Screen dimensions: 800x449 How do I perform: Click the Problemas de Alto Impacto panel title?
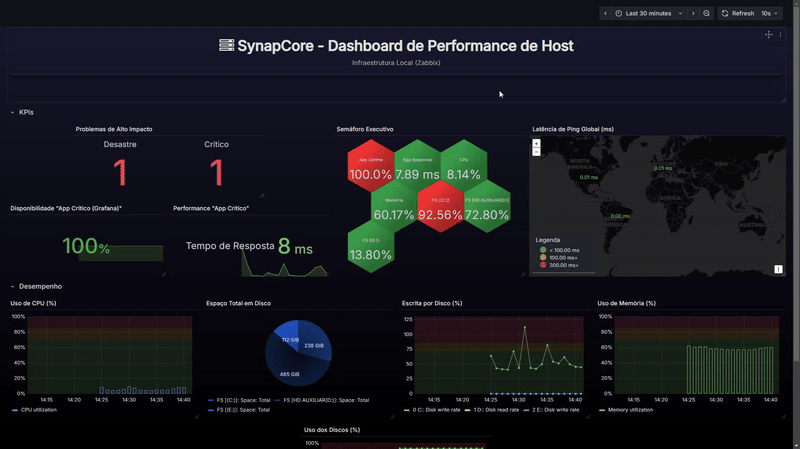114,129
